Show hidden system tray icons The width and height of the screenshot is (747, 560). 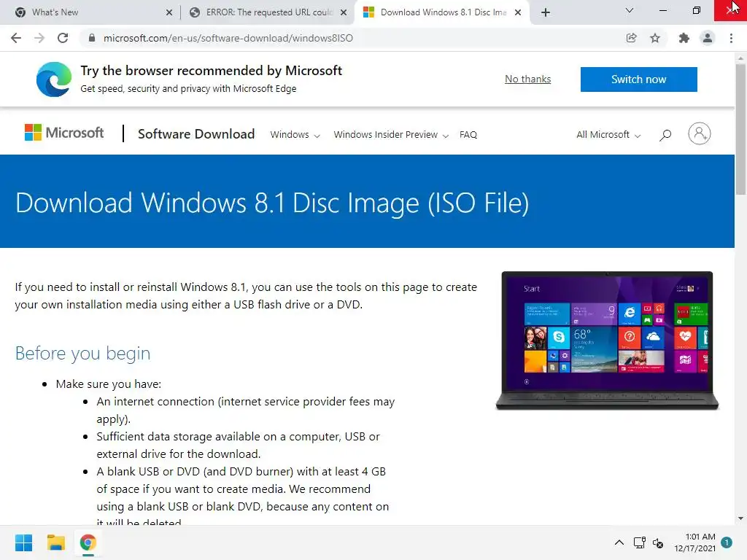pyautogui.click(x=619, y=542)
